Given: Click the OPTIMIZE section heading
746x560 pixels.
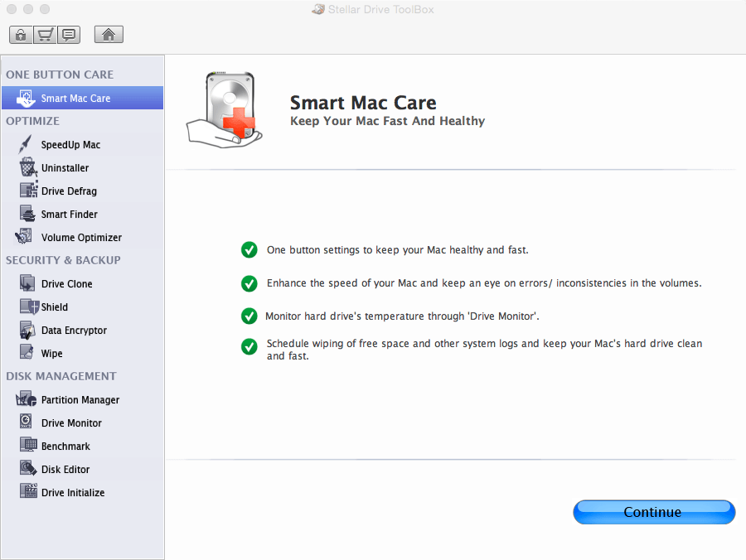Looking at the screenshot, I should pos(32,121).
